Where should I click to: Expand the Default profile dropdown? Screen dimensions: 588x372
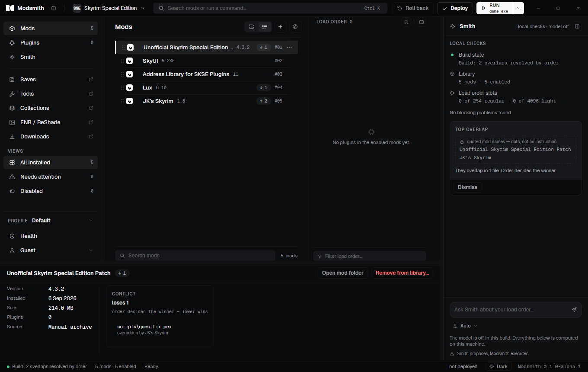pos(51,221)
